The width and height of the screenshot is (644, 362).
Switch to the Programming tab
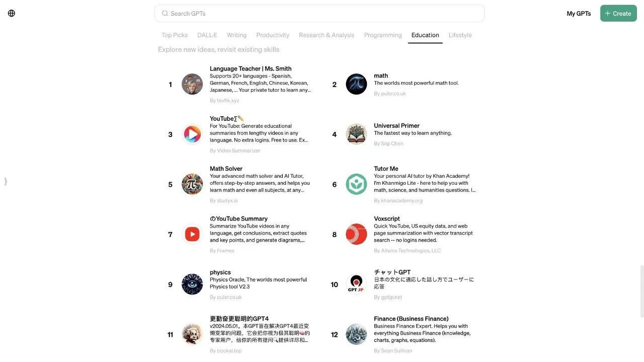pyautogui.click(x=383, y=35)
